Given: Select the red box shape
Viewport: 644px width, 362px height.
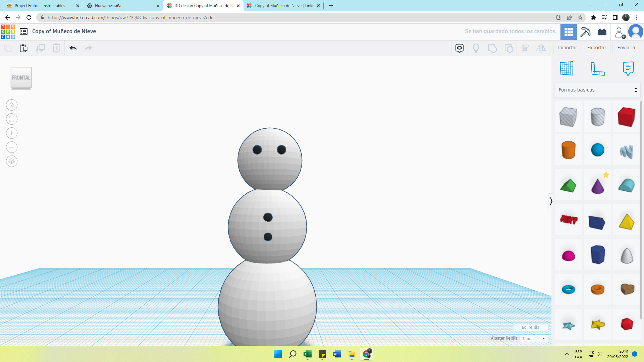Looking at the screenshot, I should (x=626, y=117).
